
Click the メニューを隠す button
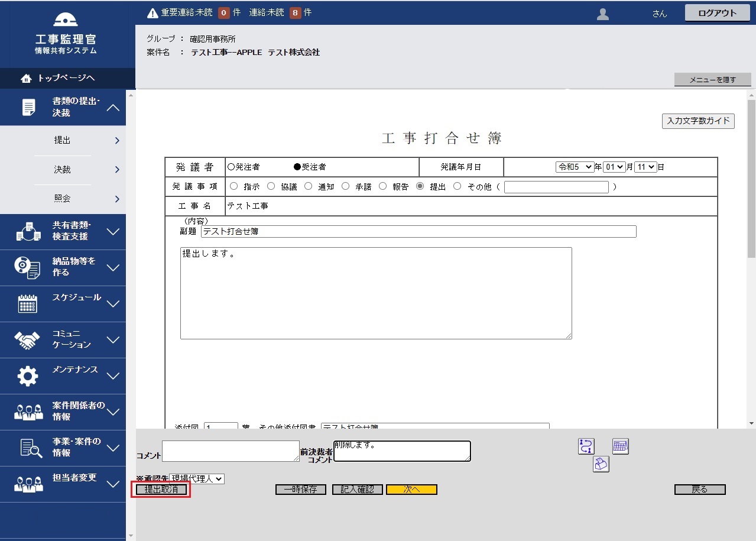point(712,80)
